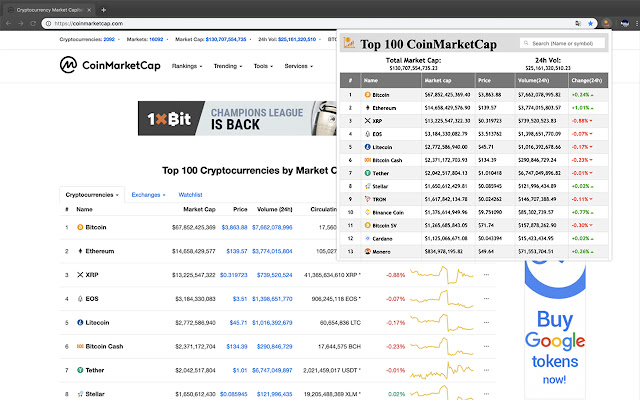
Task: Click the Cryptocurrencies count 2092 link
Action: click(109, 40)
